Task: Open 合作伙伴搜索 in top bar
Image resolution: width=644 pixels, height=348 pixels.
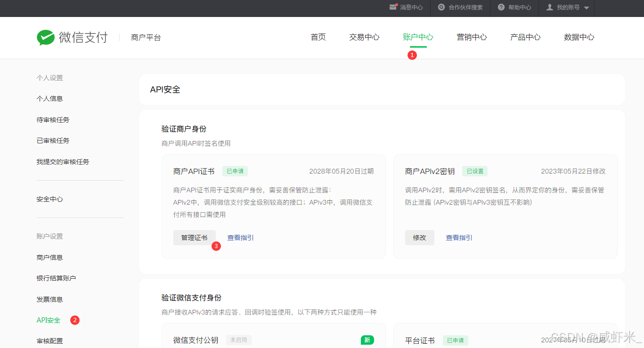Action: (465, 8)
